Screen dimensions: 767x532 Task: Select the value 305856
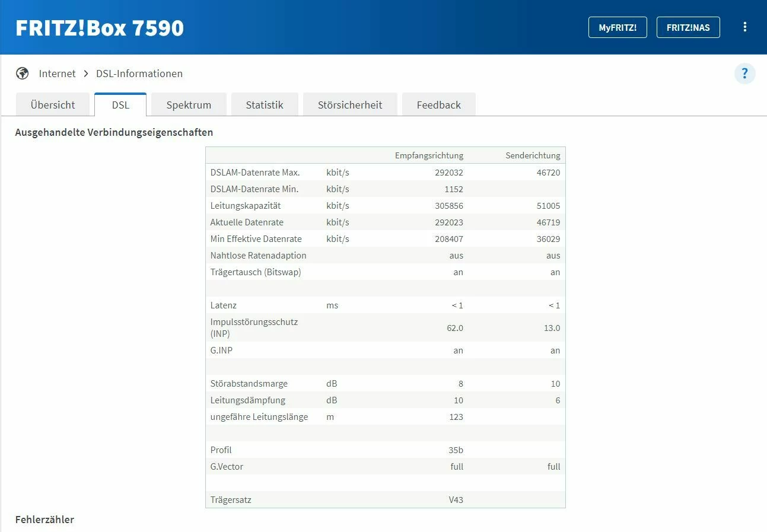(x=448, y=206)
